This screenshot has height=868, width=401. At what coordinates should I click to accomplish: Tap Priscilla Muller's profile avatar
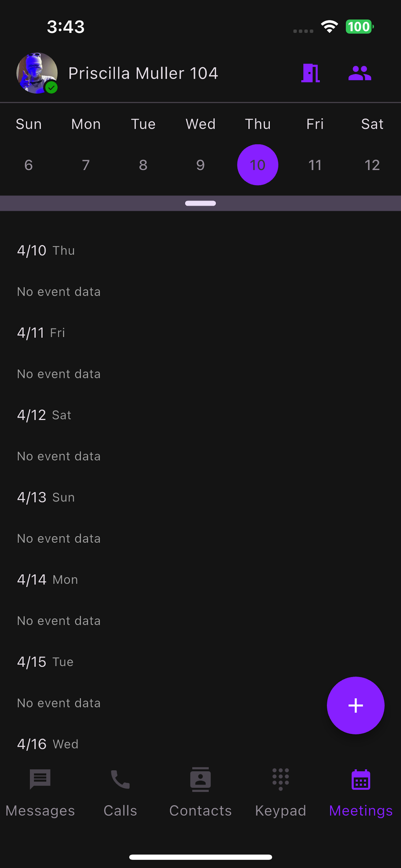pyautogui.click(x=37, y=73)
